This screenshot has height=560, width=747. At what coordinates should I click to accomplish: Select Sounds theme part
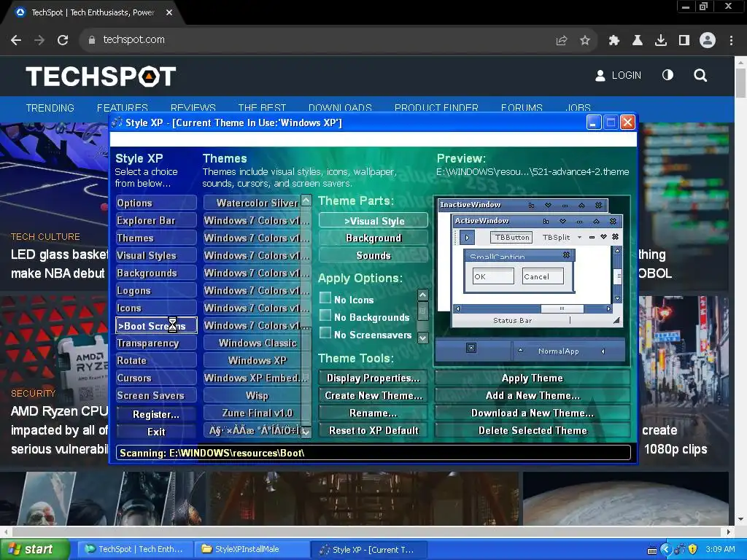pyautogui.click(x=373, y=256)
